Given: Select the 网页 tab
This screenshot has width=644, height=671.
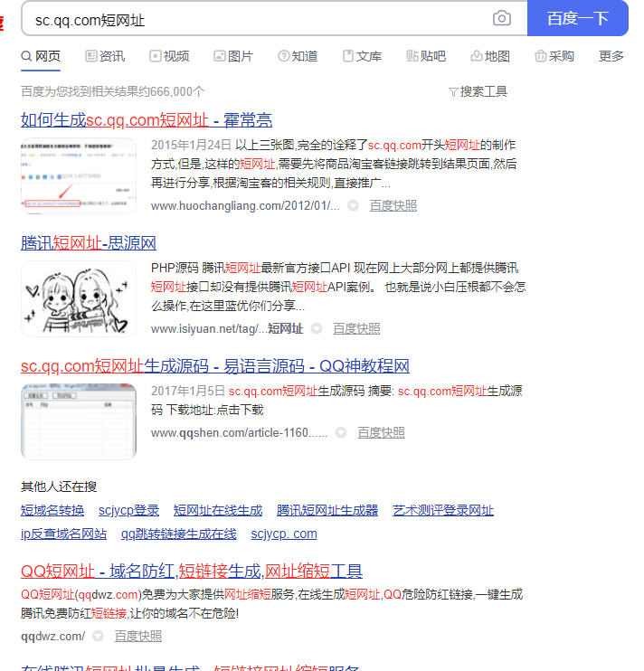Looking at the screenshot, I should (x=41, y=56).
